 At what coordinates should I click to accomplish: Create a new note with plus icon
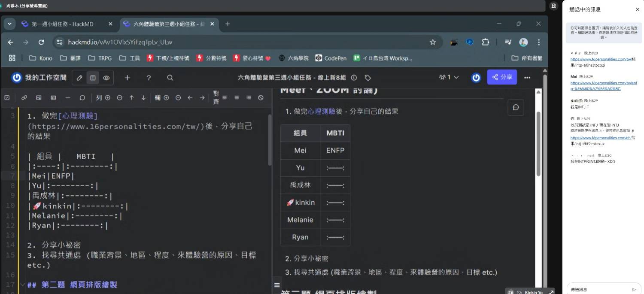[127, 78]
